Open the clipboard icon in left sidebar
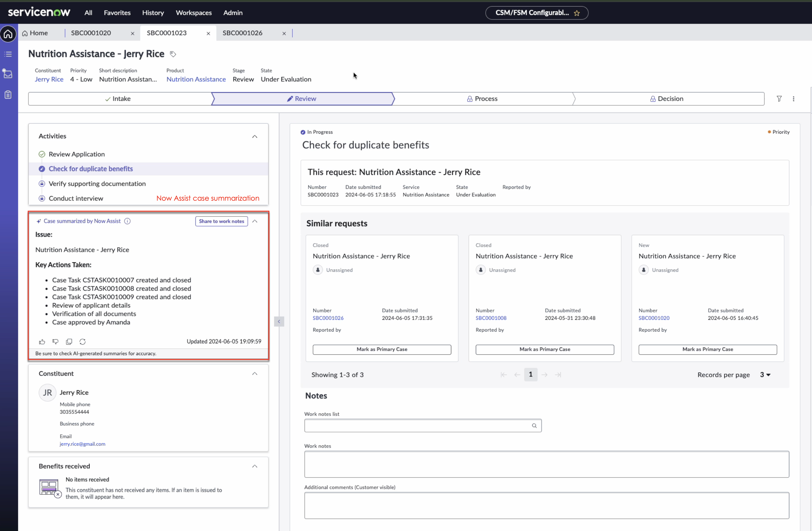 tap(8, 95)
